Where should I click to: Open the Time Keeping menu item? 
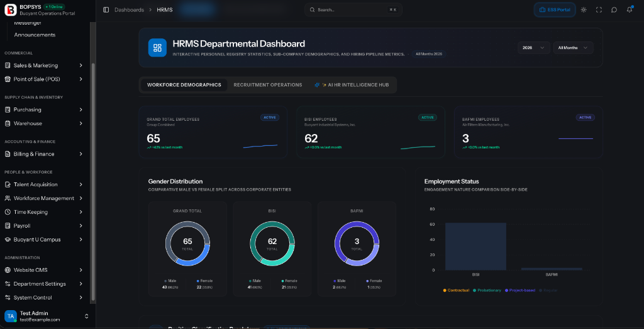44,212
